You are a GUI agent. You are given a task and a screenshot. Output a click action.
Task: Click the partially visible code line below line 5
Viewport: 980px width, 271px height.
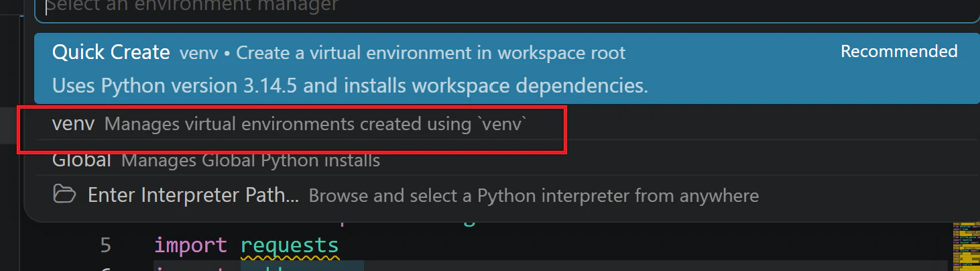tap(258, 267)
